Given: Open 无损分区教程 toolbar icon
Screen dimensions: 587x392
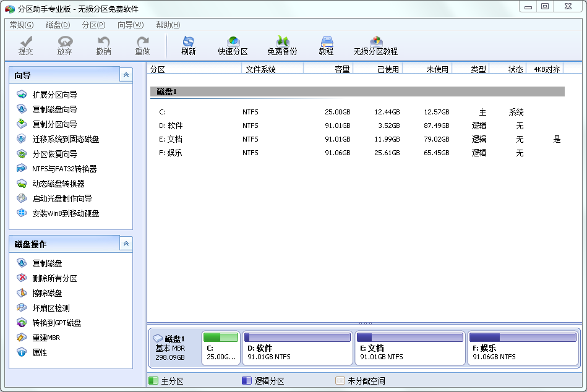Looking at the screenshot, I should [x=375, y=46].
